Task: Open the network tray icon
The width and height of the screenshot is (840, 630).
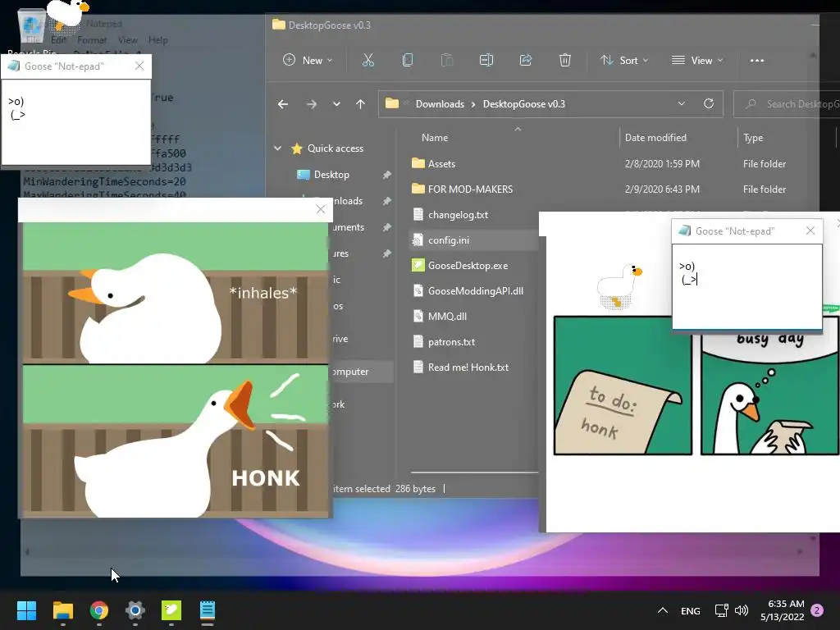Action: 721,610
